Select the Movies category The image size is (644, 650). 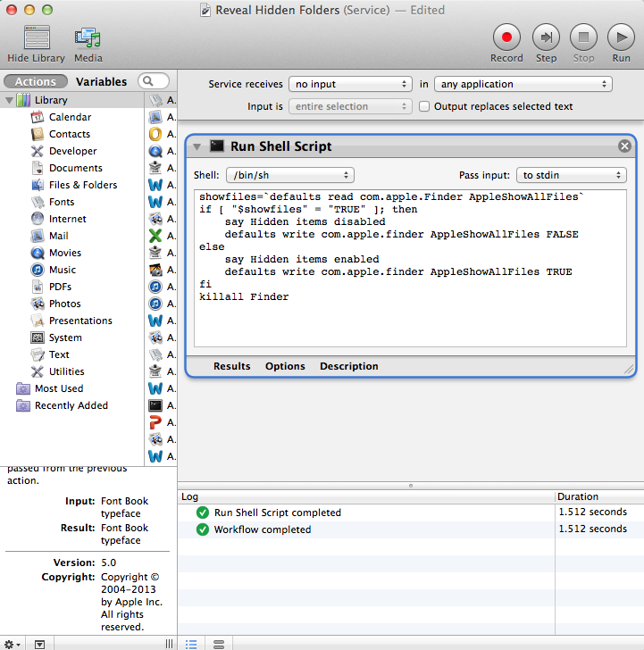(x=65, y=254)
